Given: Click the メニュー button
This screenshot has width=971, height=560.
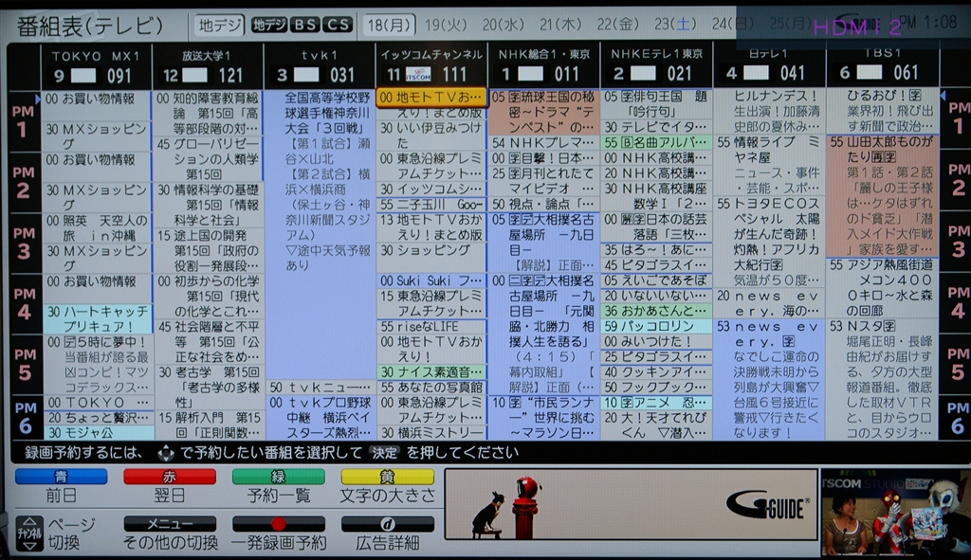Looking at the screenshot, I should point(170,524).
